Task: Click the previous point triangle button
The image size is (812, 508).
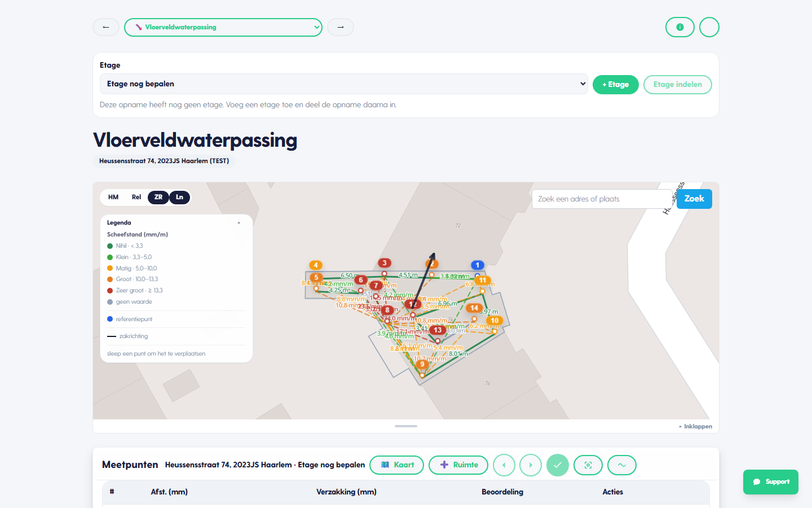Action: coord(504,465)
